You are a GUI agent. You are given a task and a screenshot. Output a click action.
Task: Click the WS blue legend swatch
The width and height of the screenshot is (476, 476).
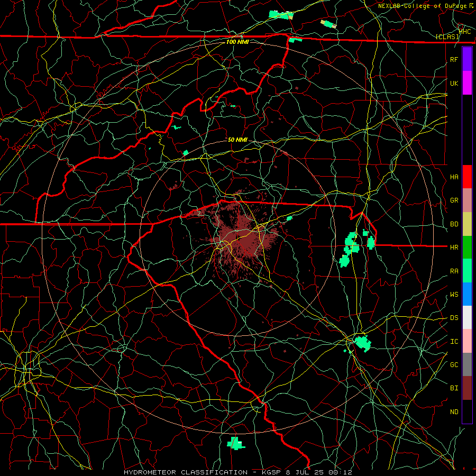tap(467, 294)
